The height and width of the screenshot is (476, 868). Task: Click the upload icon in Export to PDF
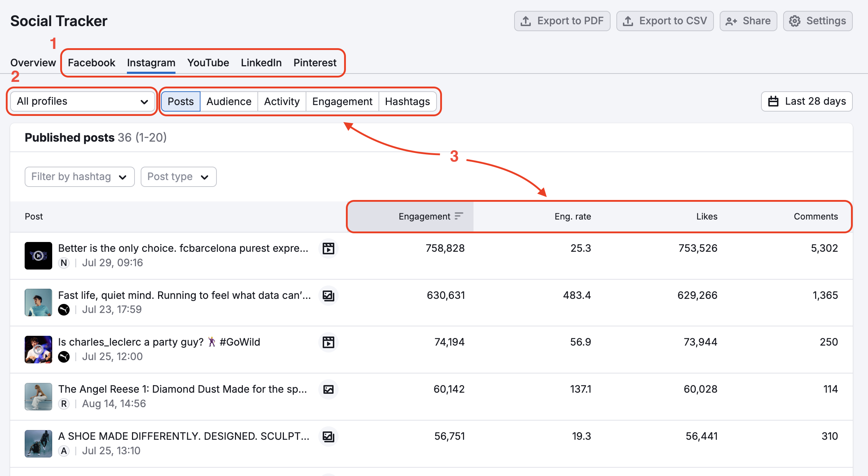click(x=525, y=21)
